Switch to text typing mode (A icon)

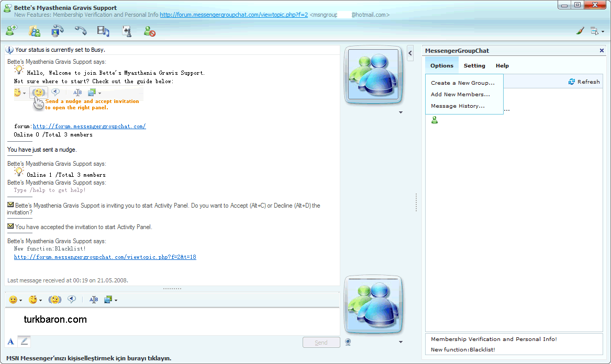click(x=10, y=342)
